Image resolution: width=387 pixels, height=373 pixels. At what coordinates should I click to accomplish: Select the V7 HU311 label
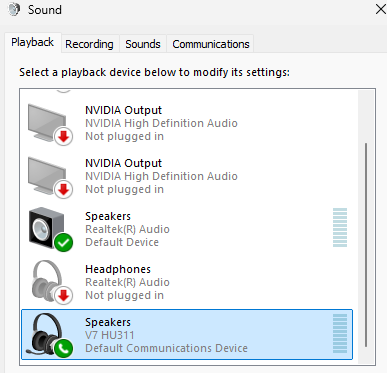[110, 335]
